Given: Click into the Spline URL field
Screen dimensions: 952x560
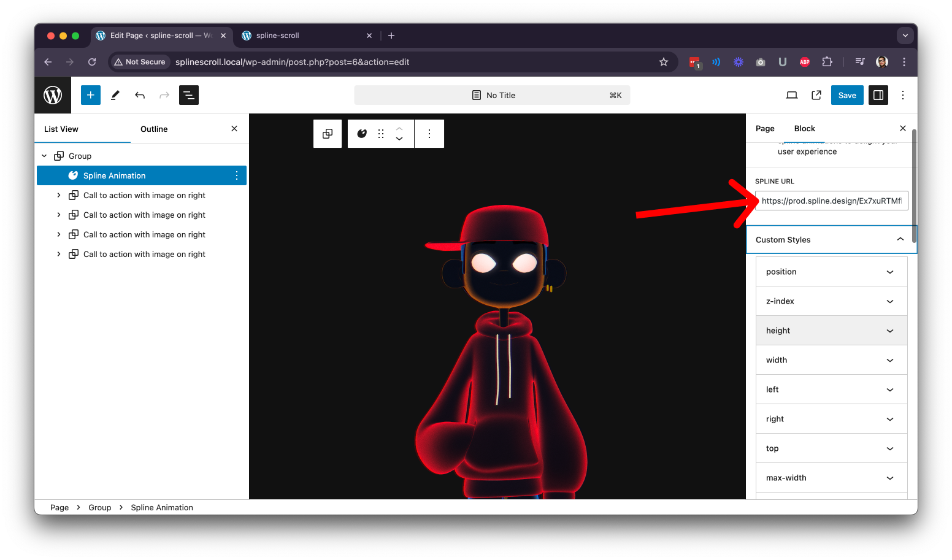Looking at the screenshot, I should (832, 201).
